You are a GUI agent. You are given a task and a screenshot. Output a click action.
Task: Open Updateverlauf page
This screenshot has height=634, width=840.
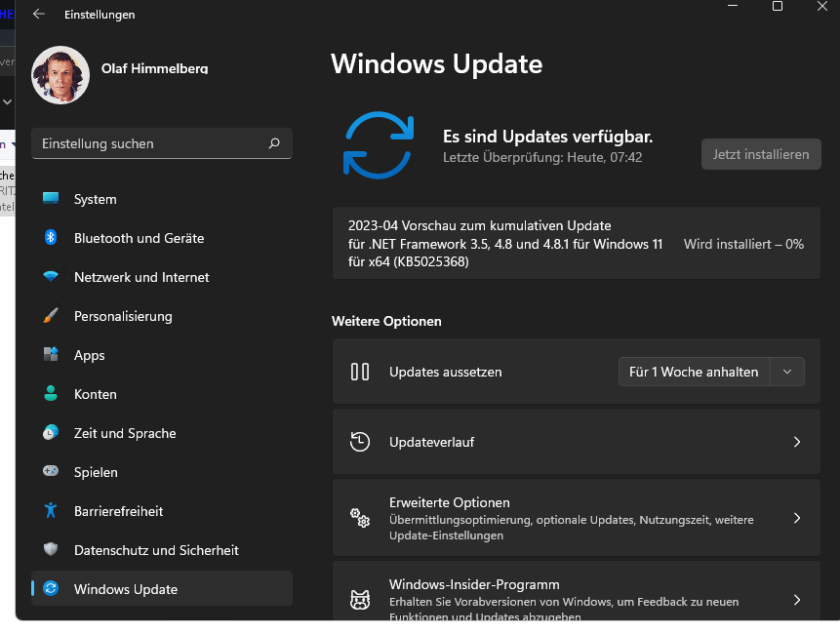pyautogui.click(x=577, y=442)
